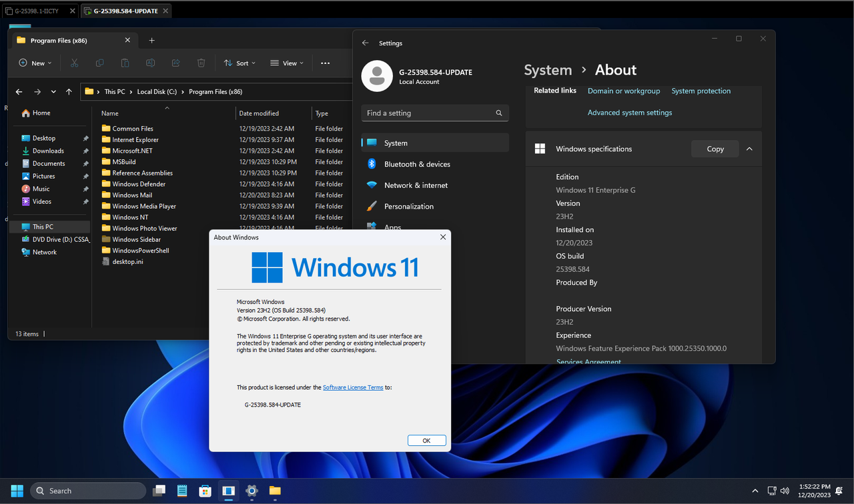854x504 pixels.
Task: Select Videos in the navigation pane
Action: pyautogui.click(x=42, y=201)
